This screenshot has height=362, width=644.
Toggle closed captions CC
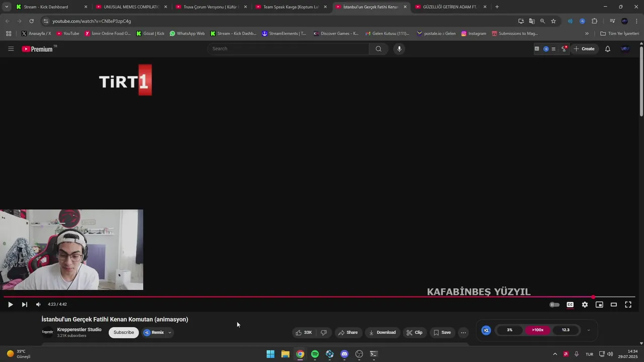coord(570,304)
